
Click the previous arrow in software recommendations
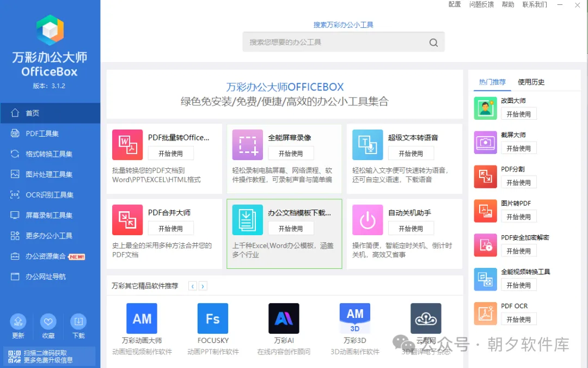[192, 285]
